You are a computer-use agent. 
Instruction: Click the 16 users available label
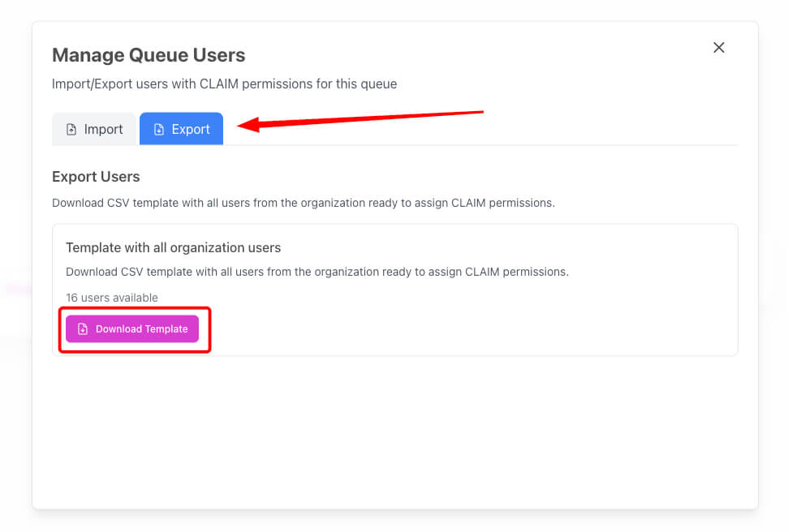click(x=112, y=298)
